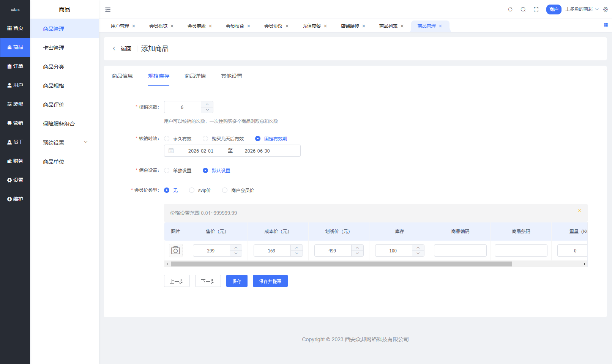Open the 会员等级 page tab
Image resolution: width=612 pixels, height=364 pixels.
click(196, 26)
